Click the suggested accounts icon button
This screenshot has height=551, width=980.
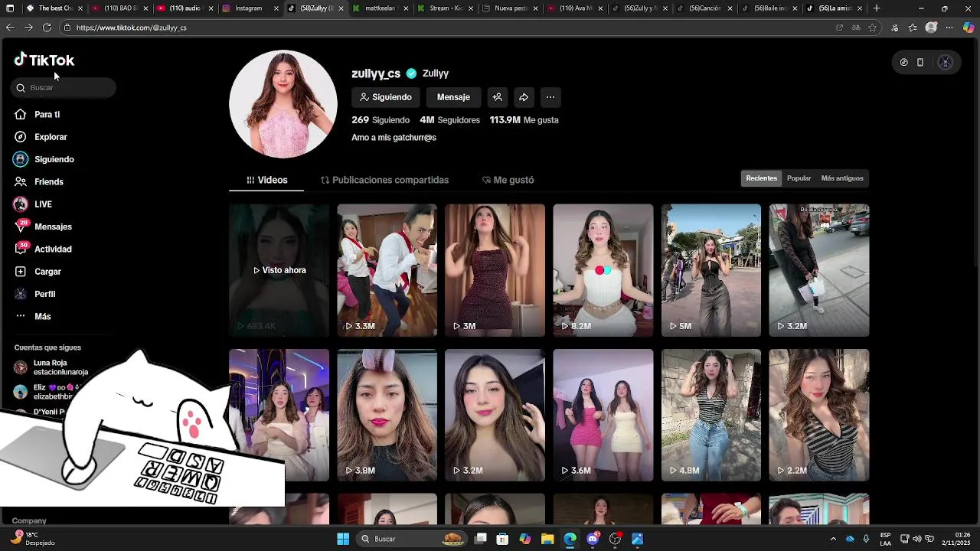(498, 97)
